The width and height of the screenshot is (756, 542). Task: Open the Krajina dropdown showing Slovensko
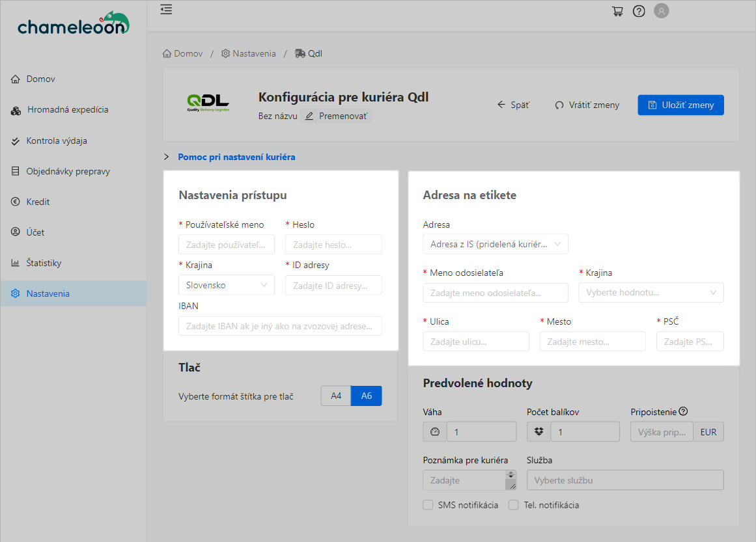(226, 285)
